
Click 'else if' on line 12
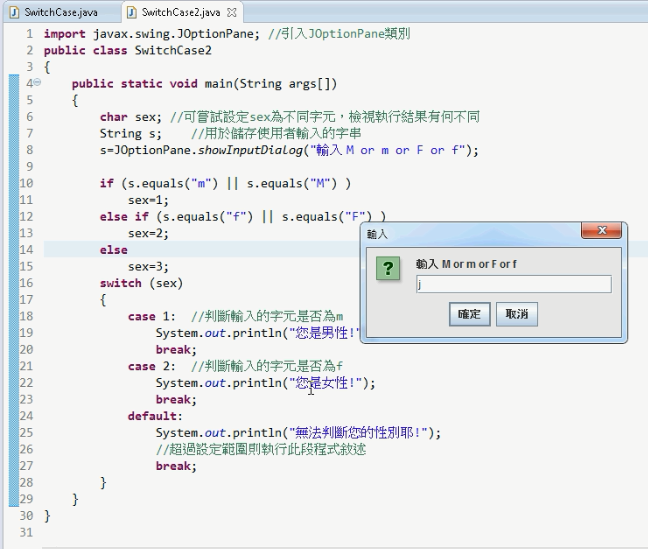click(x=124, y=217)
